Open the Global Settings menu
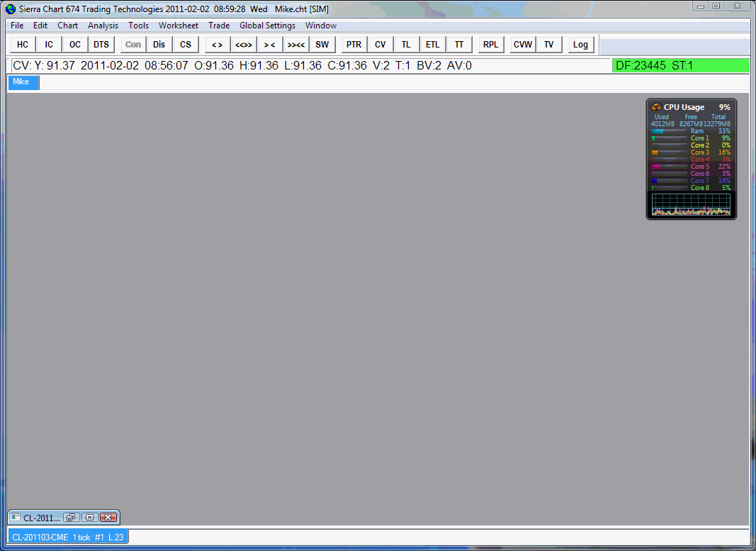The width and height of the screenshot is (756, 551). [267, 26]
